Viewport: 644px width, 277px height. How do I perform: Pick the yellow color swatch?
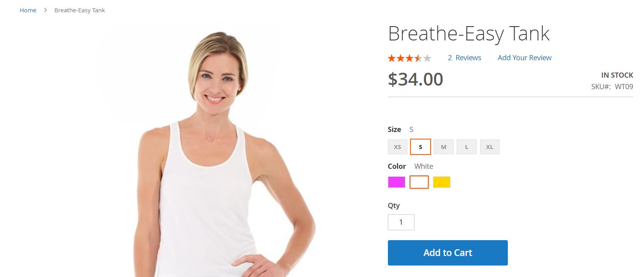(x=442, y=182)
